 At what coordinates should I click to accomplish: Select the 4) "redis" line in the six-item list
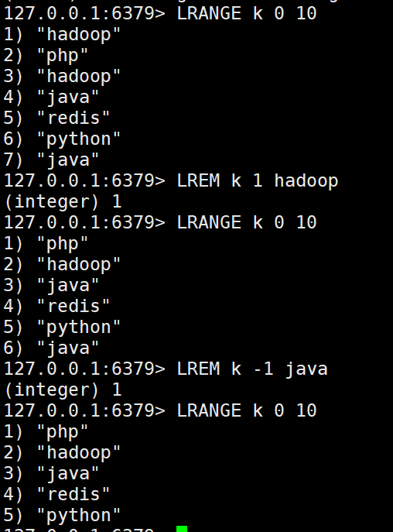(56, 306)
